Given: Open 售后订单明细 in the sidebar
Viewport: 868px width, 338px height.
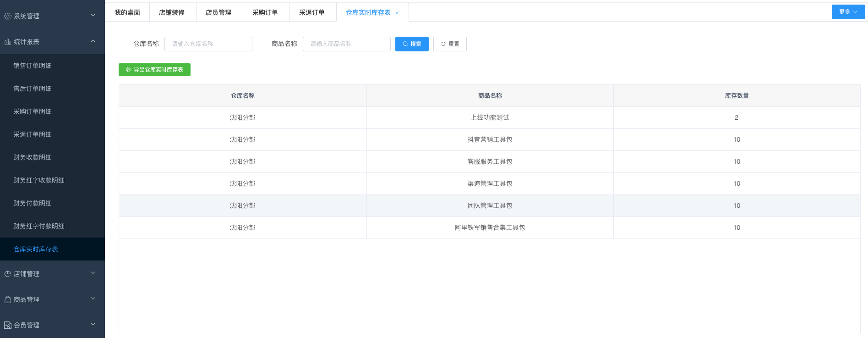Looking at the screenshot, I should click(52, 89).
